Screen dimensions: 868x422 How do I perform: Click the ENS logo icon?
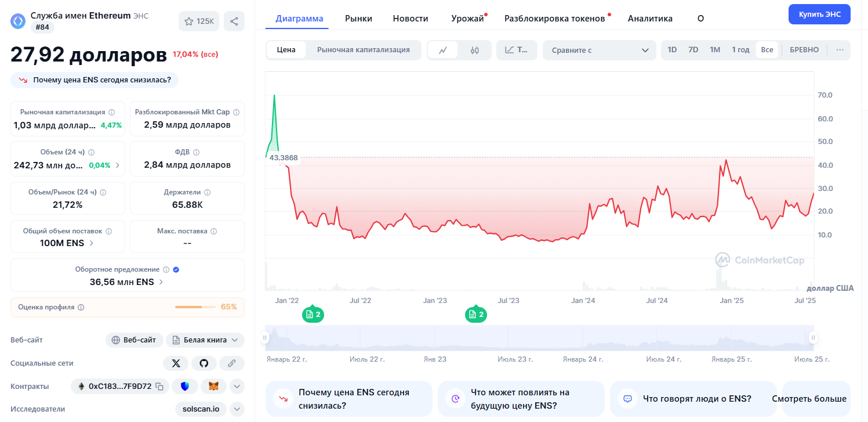[19, 21]
